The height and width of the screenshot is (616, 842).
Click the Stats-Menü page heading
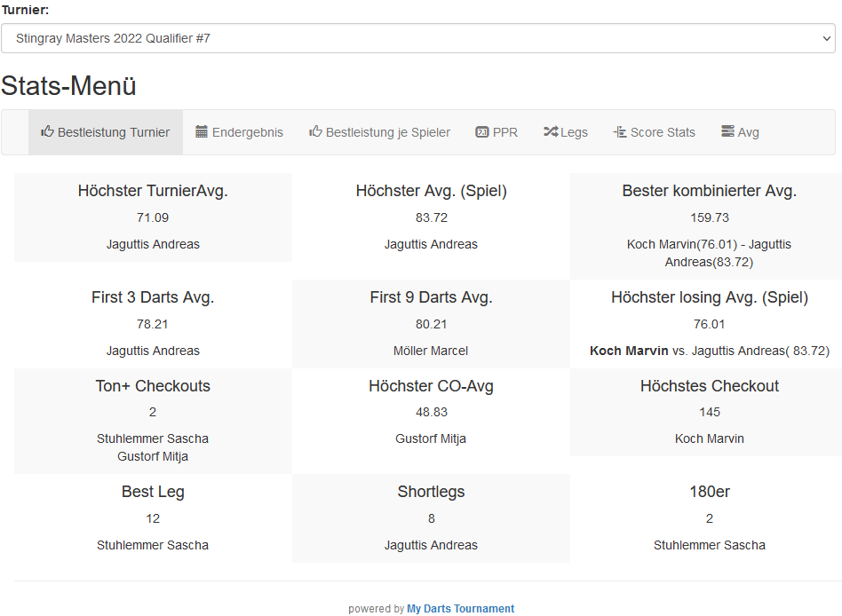[68, 86]
